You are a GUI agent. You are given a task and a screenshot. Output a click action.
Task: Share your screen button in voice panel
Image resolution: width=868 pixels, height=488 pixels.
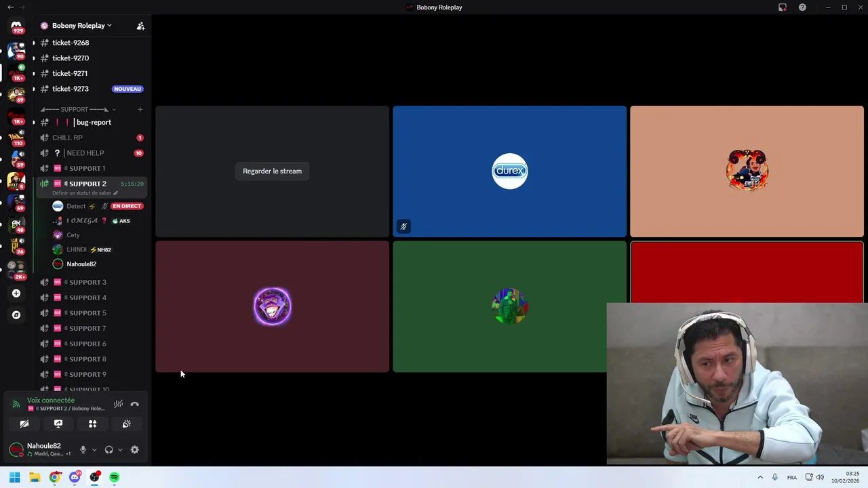tap(58, 424)
